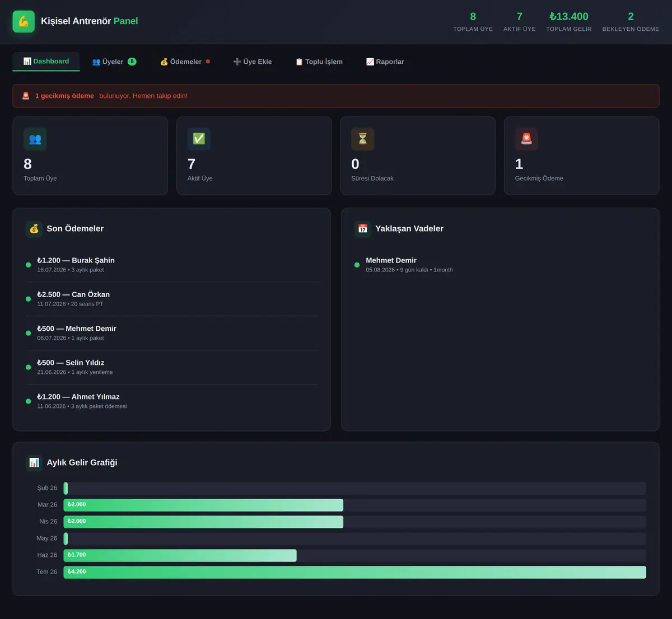
Task: Open the Ödemeler tab
Action: pyautogui.click(x=185, y=62)
